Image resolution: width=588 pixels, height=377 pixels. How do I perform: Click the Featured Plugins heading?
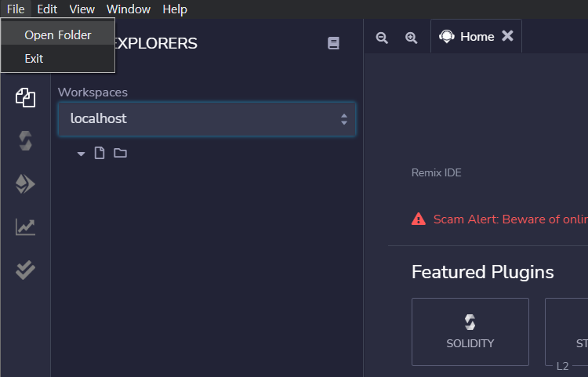(483, 272)
